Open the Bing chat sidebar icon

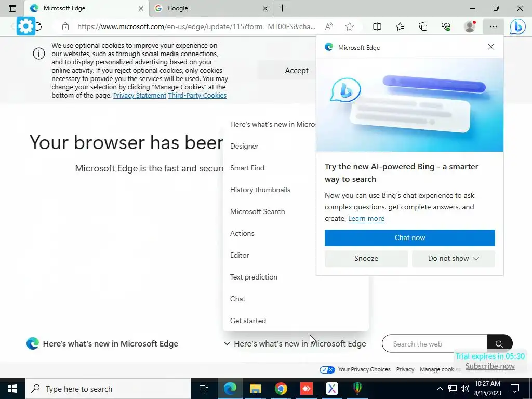518,26
